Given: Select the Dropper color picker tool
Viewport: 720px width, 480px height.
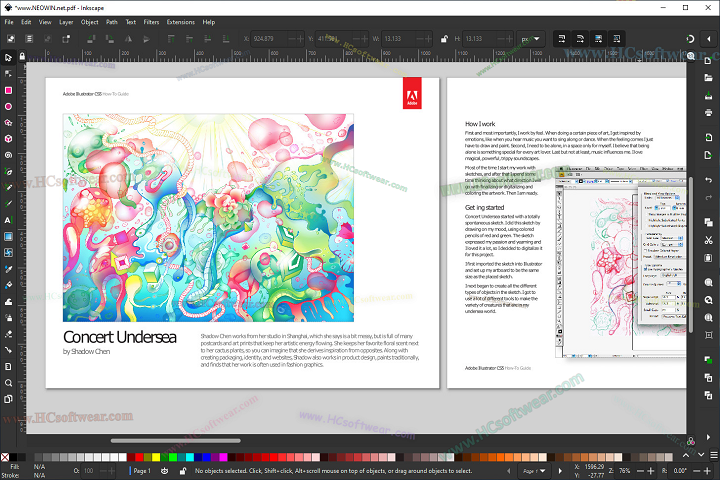Looking at the screenshot, I should (x=8, y=269).
